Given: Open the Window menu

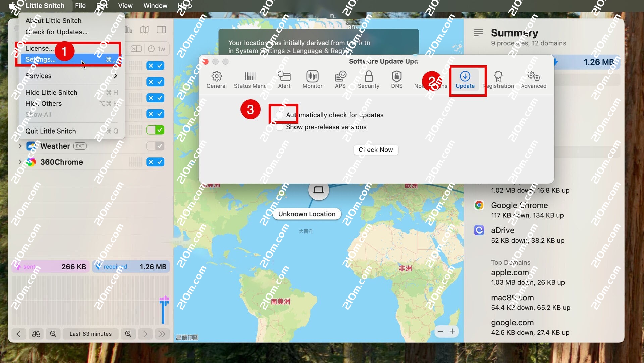Looking at the screenshot, I should point(155,6).
